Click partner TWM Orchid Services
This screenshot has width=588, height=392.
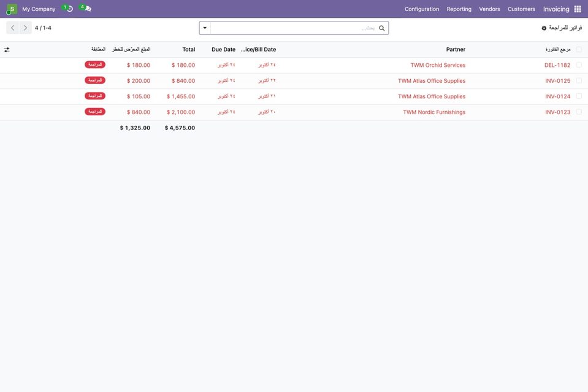pyautogui.click(x=438, y=65)
